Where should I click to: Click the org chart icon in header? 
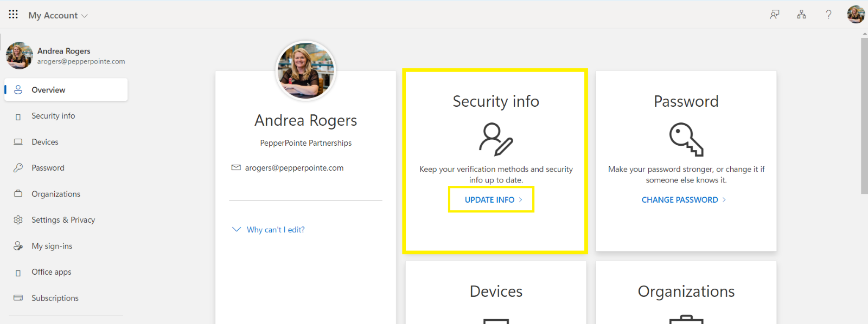801,15
